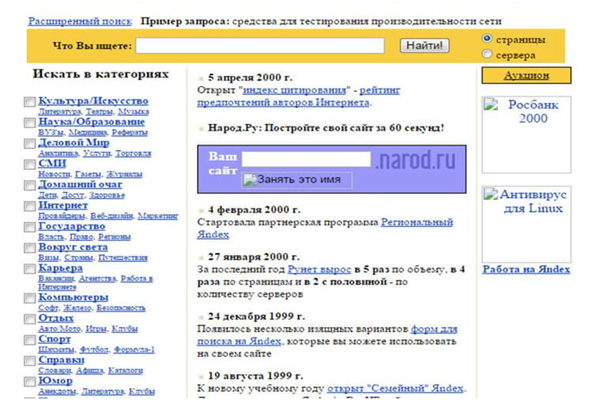Enable the Интернет category checkbox
This screenshot has height=400, width=600.
tap(29, 206)
